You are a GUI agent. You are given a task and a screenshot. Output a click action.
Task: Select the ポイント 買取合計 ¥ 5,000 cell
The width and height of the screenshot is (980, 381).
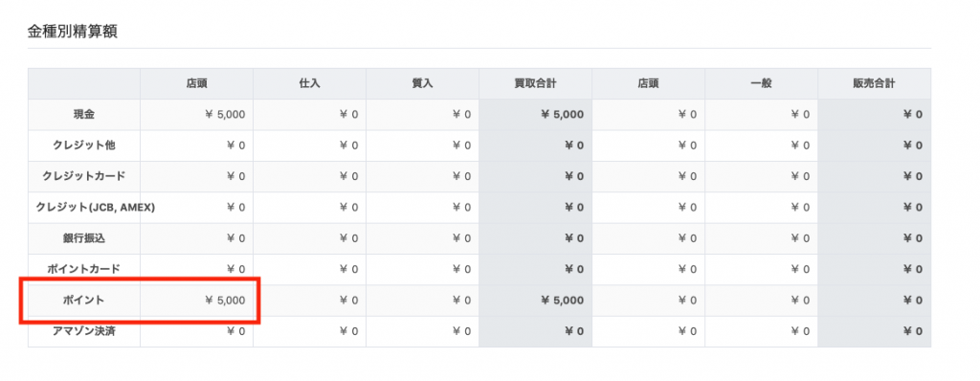536,301
